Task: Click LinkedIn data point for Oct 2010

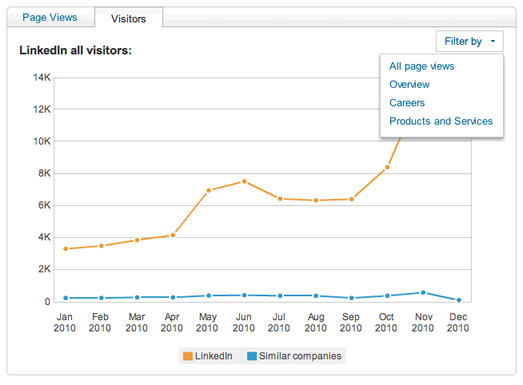Action: click(387, 167)
